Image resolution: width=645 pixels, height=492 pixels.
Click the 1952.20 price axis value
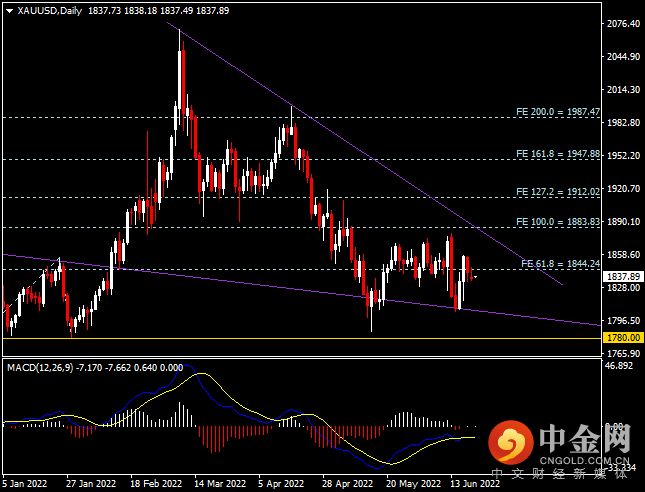click(624, 155)
